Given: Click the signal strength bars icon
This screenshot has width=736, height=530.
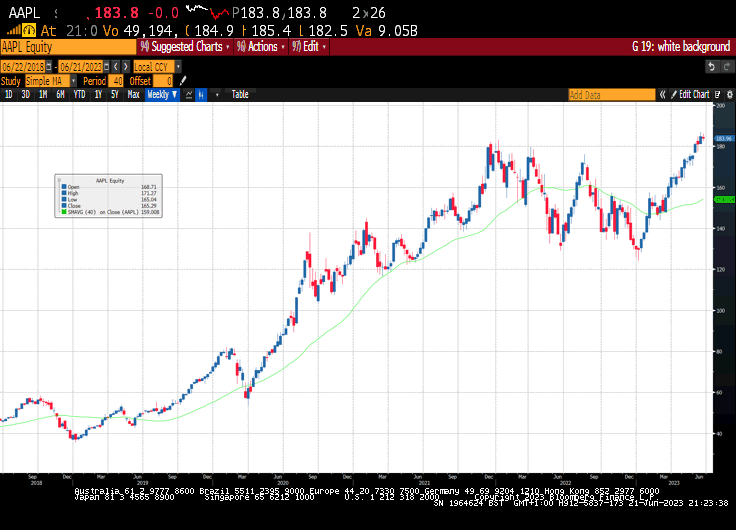Looking at the screenshot, I should coord(14,31).
